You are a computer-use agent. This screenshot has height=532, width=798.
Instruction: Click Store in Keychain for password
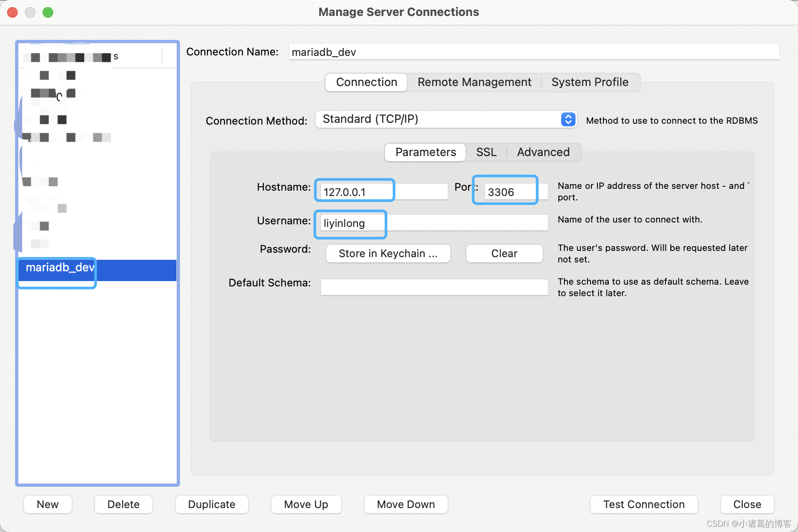pyautogui.click(x=387, y=253)
